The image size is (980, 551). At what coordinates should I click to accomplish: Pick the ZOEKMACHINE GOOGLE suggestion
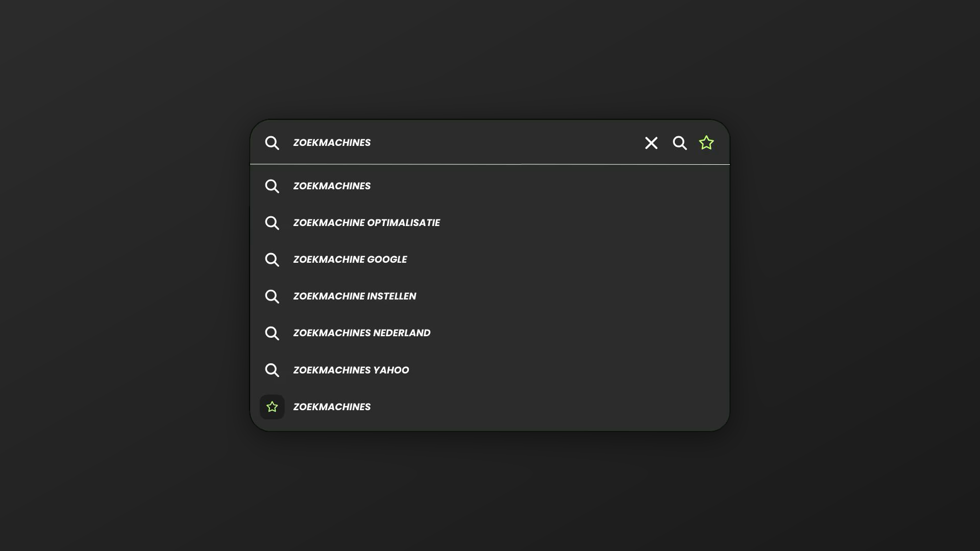(x=490, y=260)
